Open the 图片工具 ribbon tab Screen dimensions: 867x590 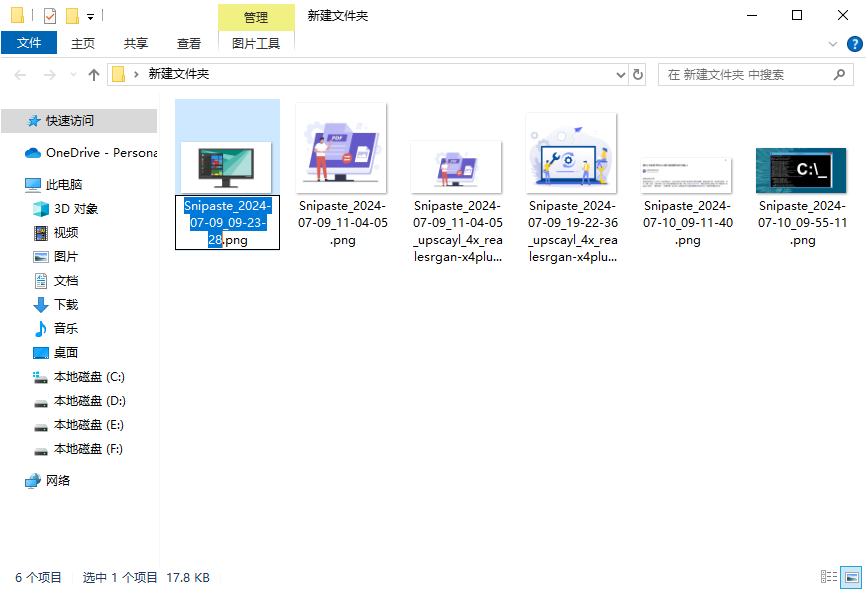coord(256,43)
